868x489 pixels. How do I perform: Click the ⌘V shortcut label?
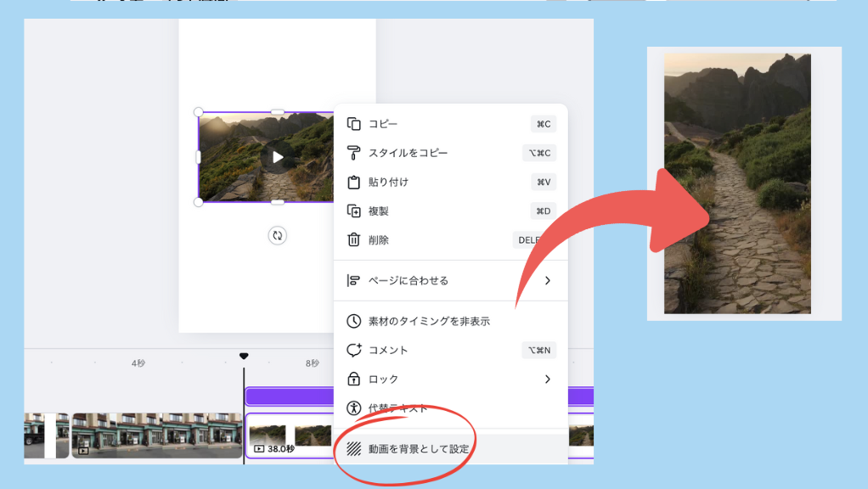(544, 182)
